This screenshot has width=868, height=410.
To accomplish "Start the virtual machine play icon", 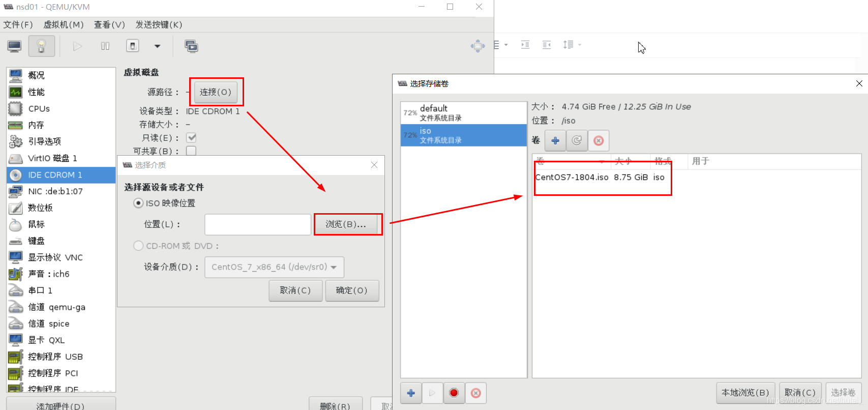I will tap(77, 46).
